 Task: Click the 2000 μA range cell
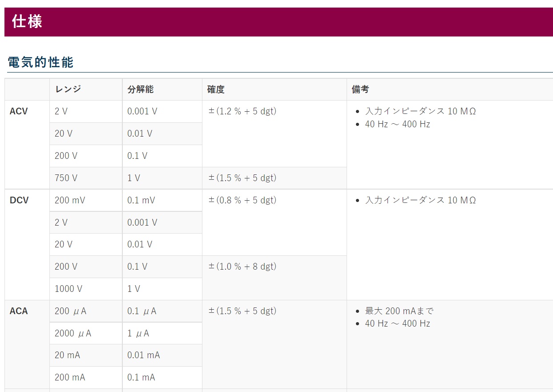(73, 333)
